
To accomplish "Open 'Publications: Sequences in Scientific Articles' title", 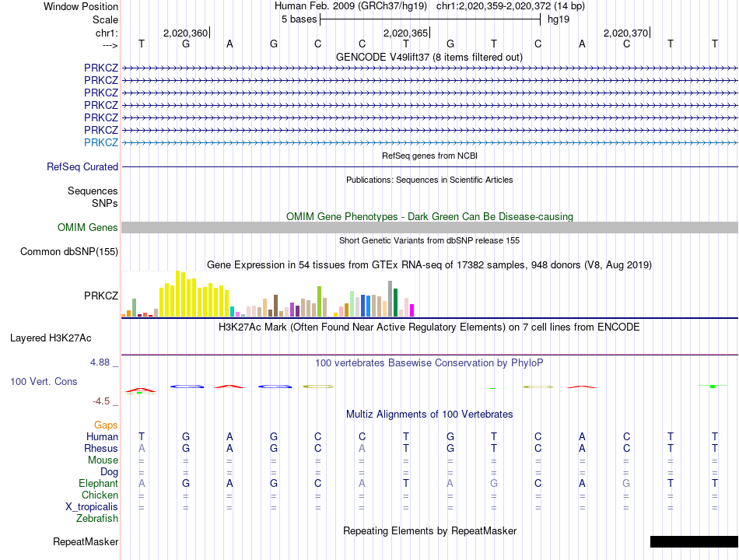I will (429, 180).
